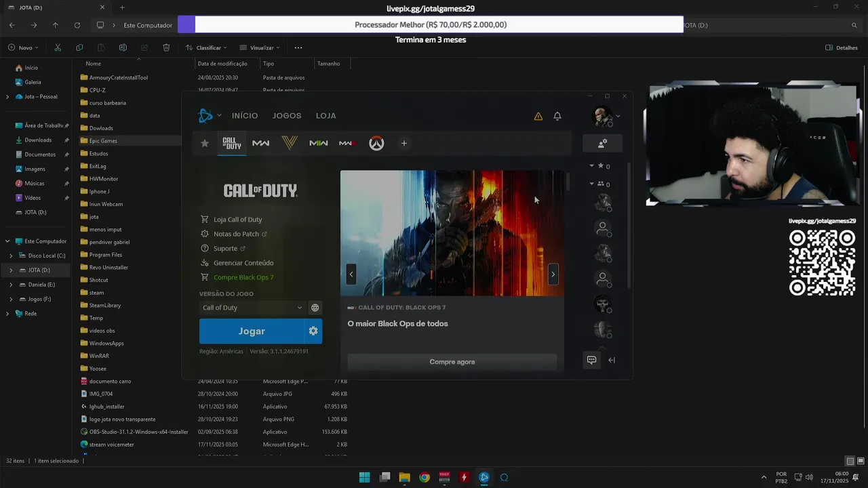Select the lghub_installer file row
This screenshot has height=488, width=868.
click(x=214, y=407)
